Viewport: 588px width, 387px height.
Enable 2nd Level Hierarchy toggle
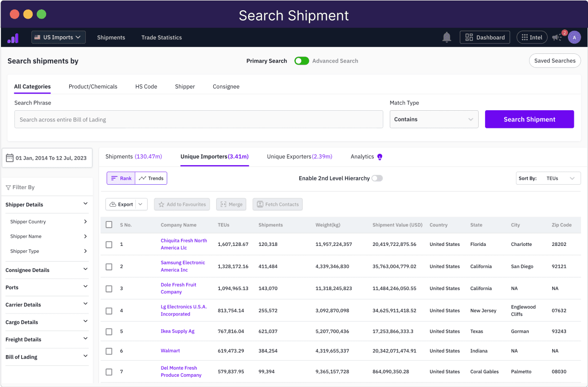[x=377, y=178]
